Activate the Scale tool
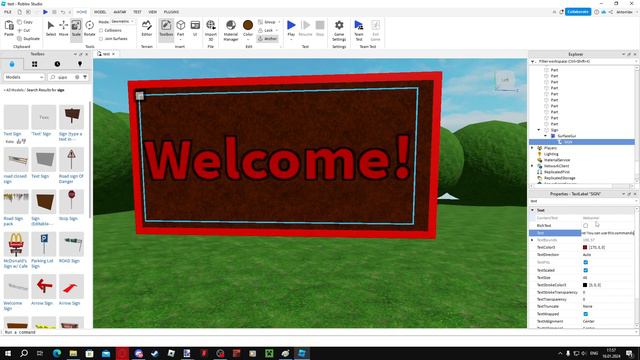This screenshot has height=360, width=640. pyautogui.click(x=76, y=29)
